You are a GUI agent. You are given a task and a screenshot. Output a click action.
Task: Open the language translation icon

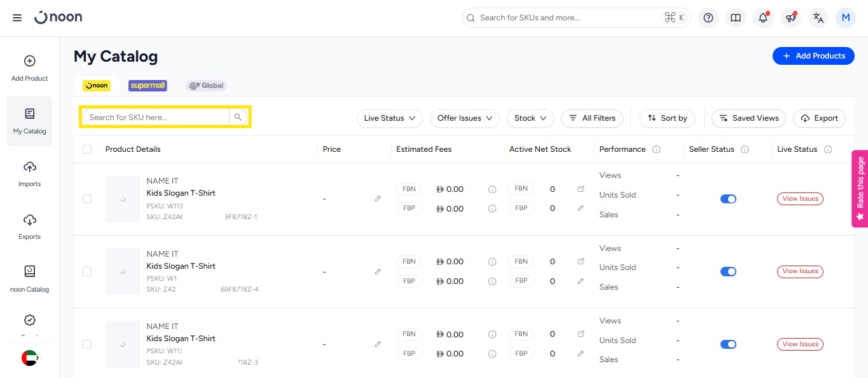tap(818, 18)
